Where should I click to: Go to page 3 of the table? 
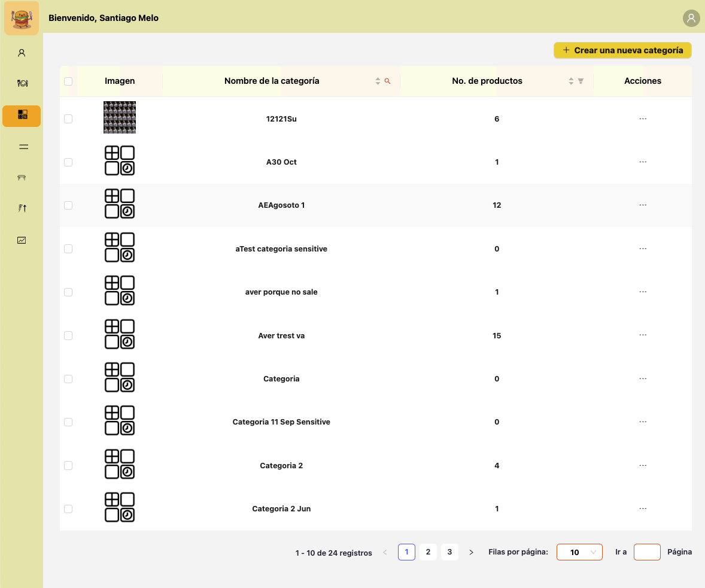449,552
